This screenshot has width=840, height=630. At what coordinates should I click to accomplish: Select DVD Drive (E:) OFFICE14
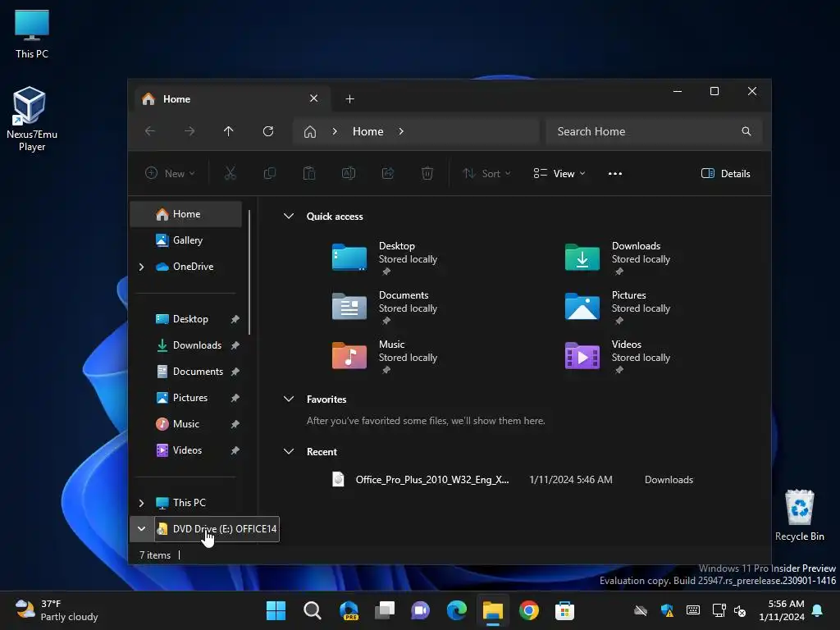[x=217, y=529]
